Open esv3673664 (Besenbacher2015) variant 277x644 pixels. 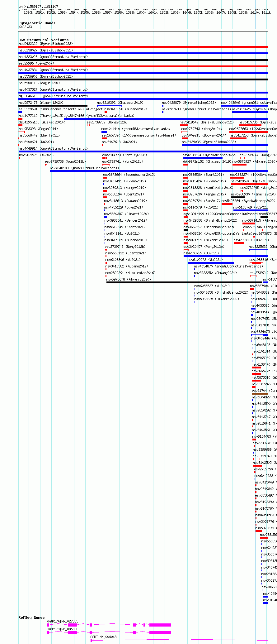coord(129,175)
